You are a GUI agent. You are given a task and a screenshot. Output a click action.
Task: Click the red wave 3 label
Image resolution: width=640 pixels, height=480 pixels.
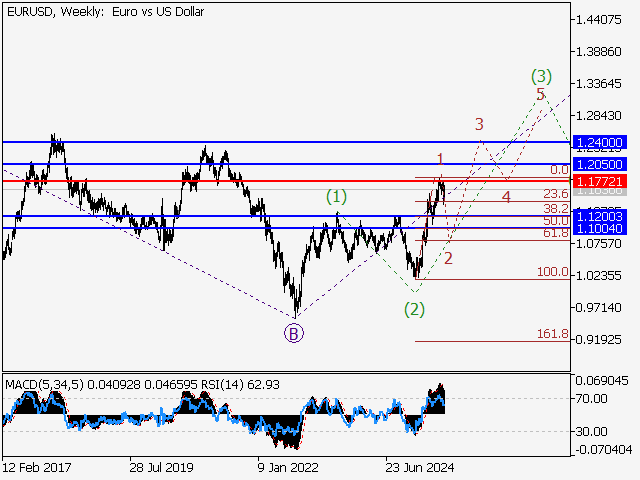click(x=480, y=125)
